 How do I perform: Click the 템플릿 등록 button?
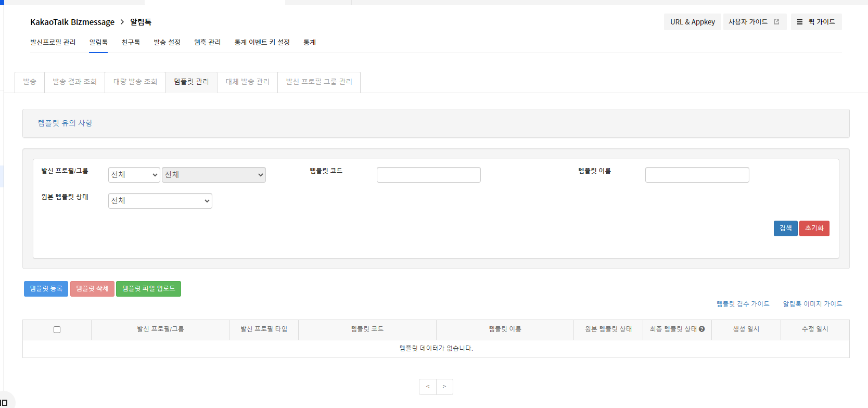(46, 289)
